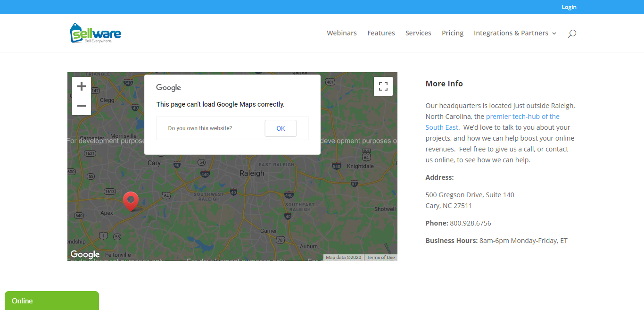Click the Morrisville label on map
This screenshot has width=644, height=310.
[x=123, y=136]
